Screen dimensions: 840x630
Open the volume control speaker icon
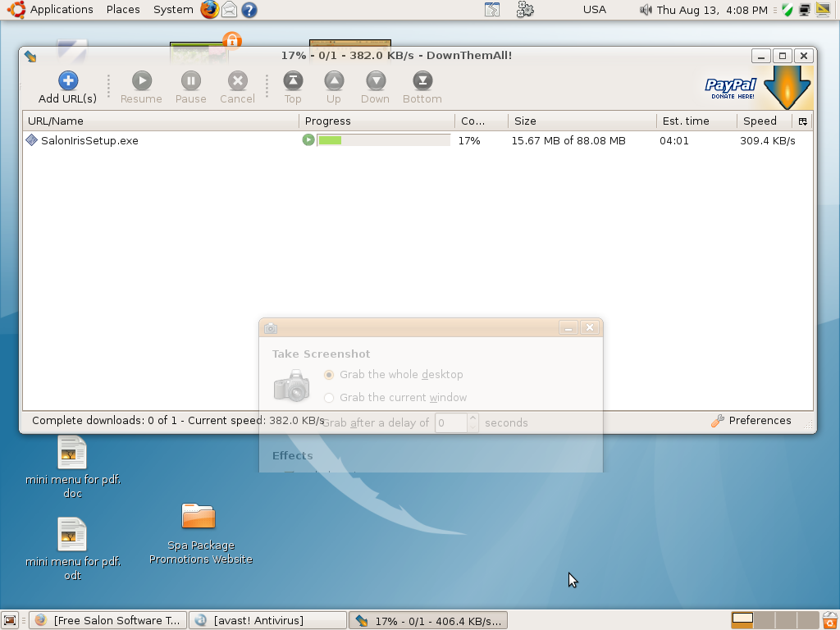point(646,10)
